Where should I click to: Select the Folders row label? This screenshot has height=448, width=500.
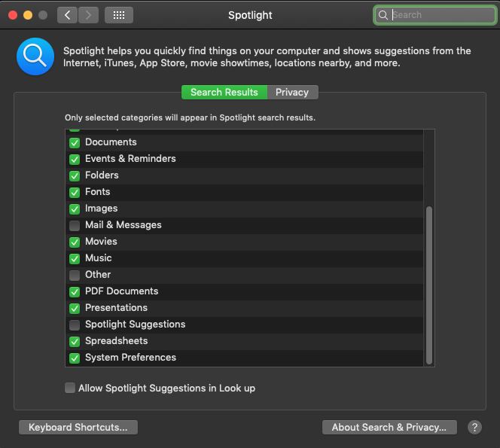(102, 175)
